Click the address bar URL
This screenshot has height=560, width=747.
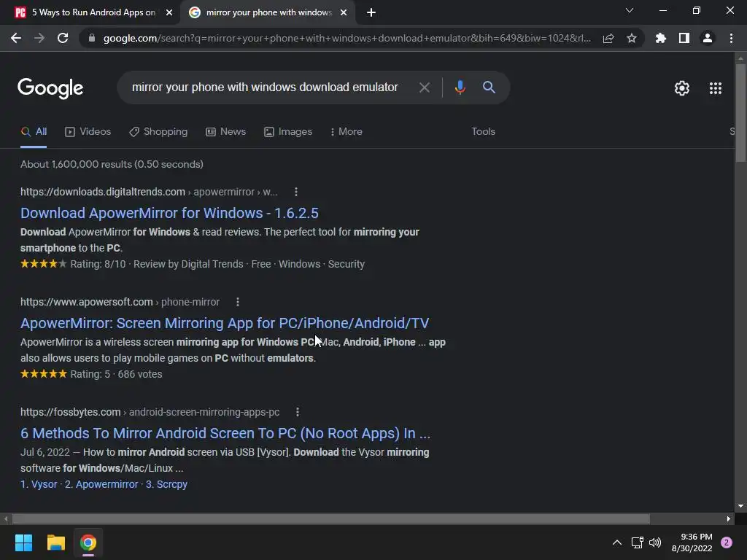pyautogui.click(x=347, y=38)
